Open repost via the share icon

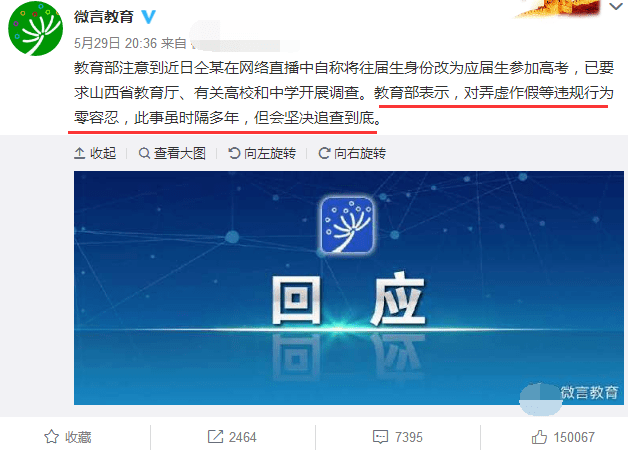(215, 437)
